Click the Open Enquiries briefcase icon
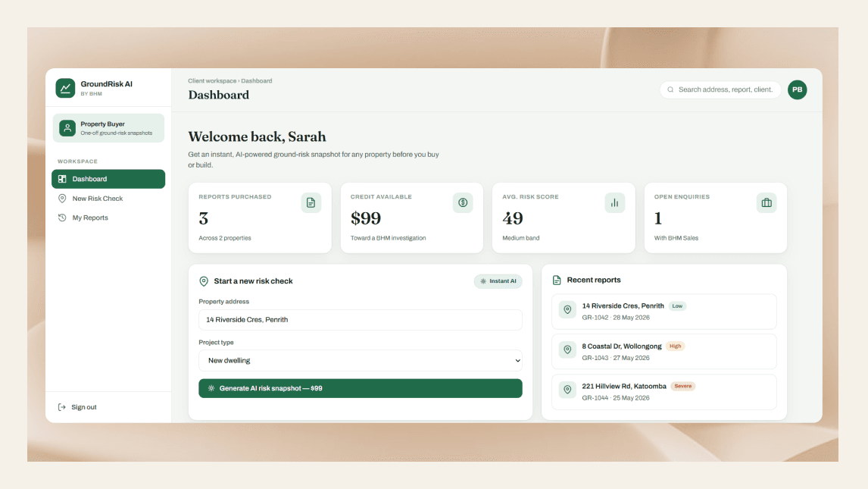Image resolution: width=868 pixels, height=489 pixels. (x=767, y=202)
